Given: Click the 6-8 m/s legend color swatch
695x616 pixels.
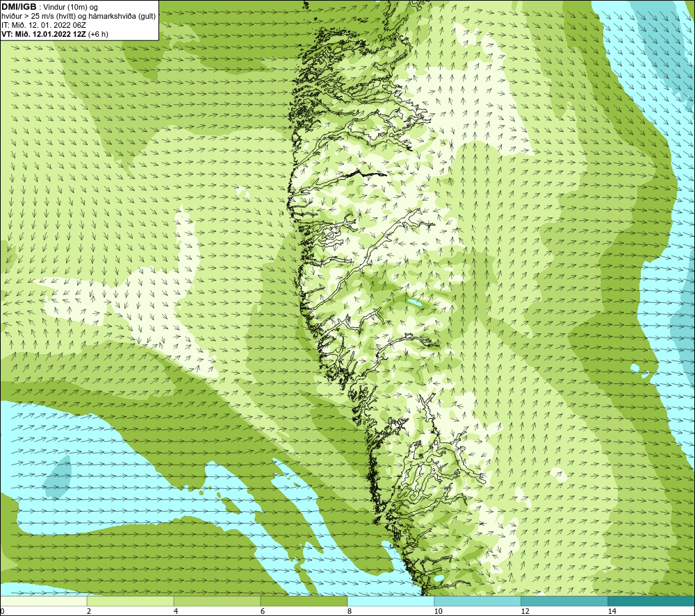Looking at the screenshot, I should tap(304, 601).
